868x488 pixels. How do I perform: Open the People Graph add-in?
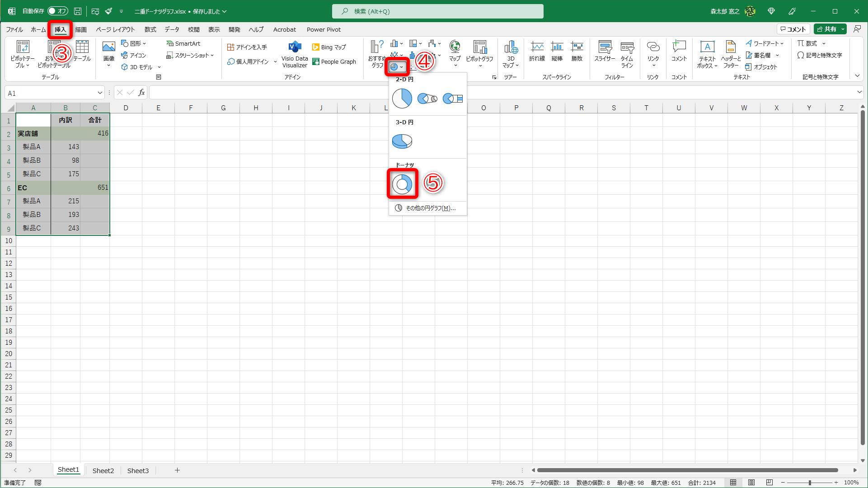point(334,62)
